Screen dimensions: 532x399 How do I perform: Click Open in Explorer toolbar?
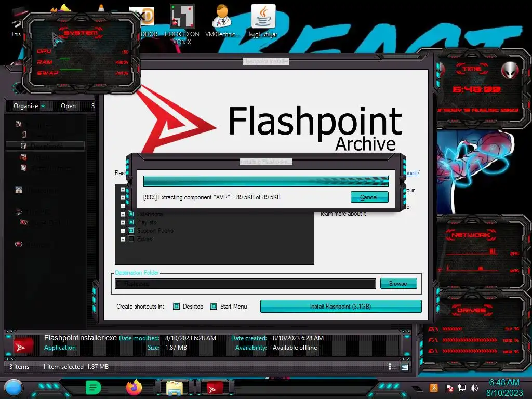(x=68, y=106)
